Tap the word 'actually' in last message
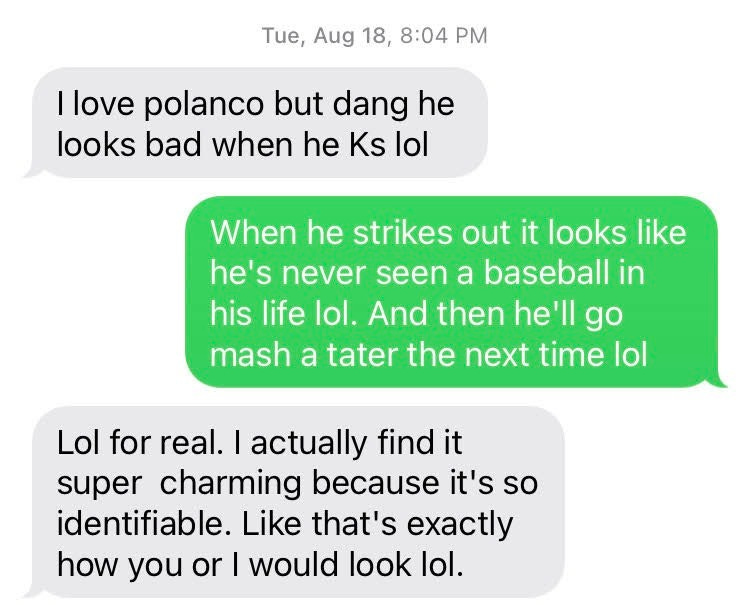The height and width of the screenshot is (605, 750). pyautogui.click(x=309, y=443)
